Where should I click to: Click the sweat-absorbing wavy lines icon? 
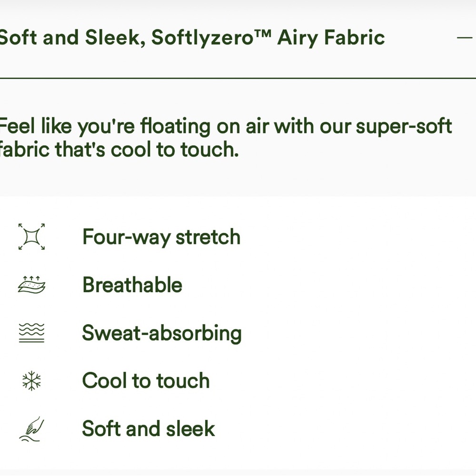(x=31, y=333)
